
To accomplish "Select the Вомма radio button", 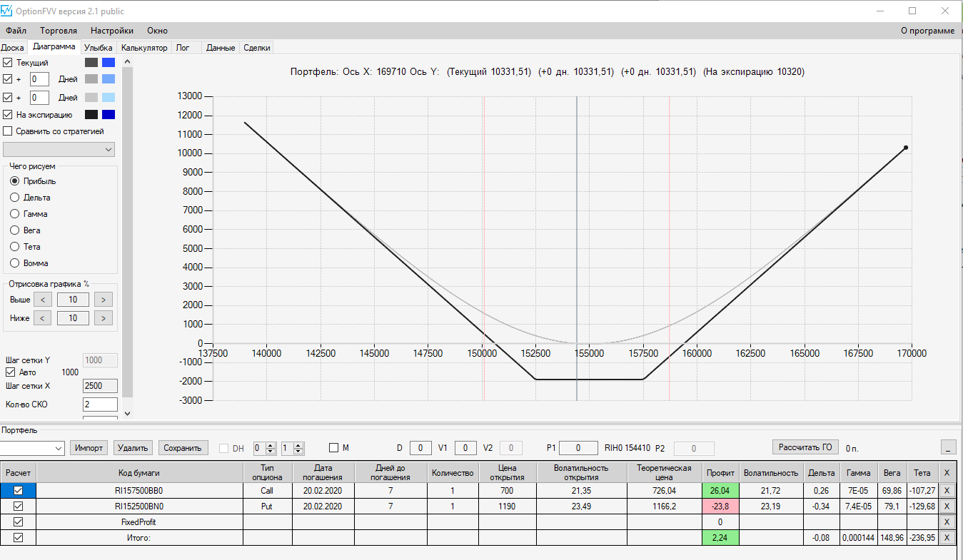I will click(x=14, y=263).
